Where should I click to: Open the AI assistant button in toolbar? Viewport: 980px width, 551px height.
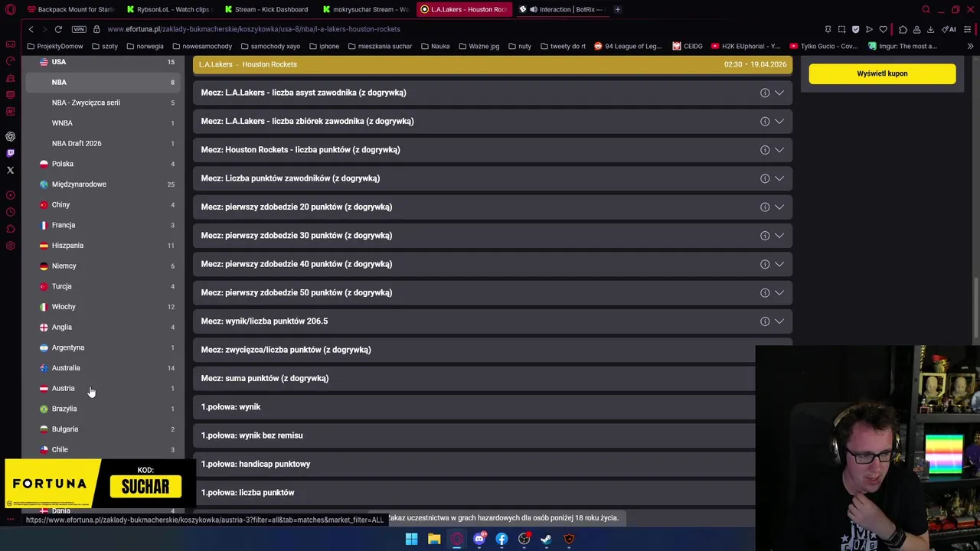[x=949, y=29]
